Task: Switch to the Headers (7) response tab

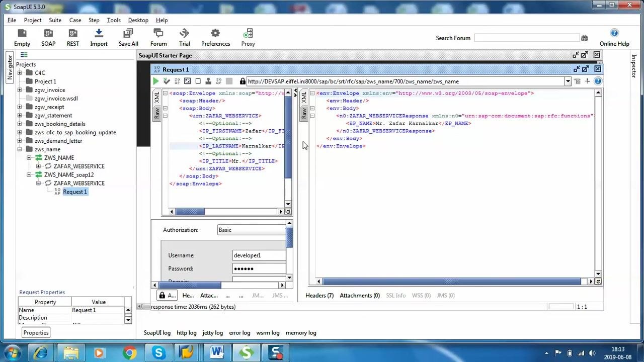Action: (319, 296)
